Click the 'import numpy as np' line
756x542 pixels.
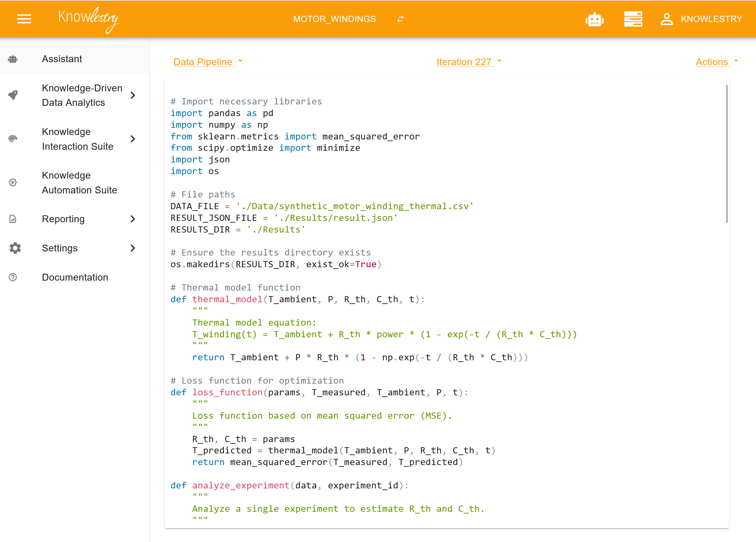pos(219,125)
